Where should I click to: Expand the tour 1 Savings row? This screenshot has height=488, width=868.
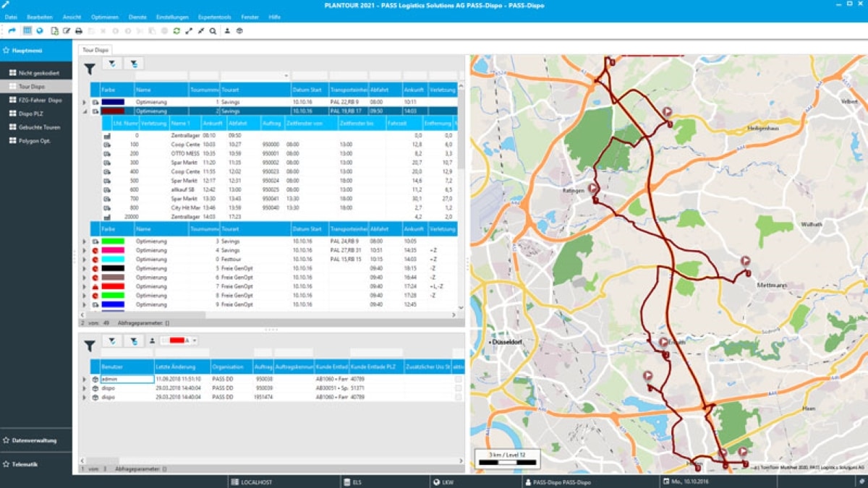point(85,103)
